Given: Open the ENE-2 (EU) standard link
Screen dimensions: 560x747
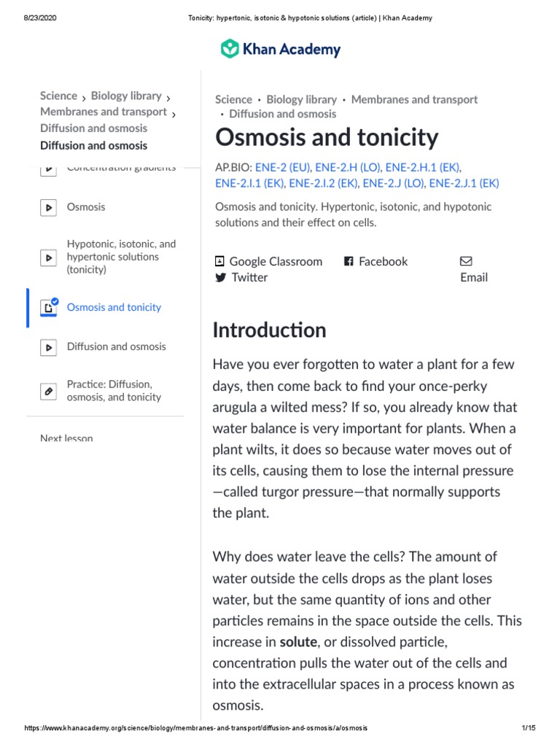Looking at the screenshot, I should [282, 167].
